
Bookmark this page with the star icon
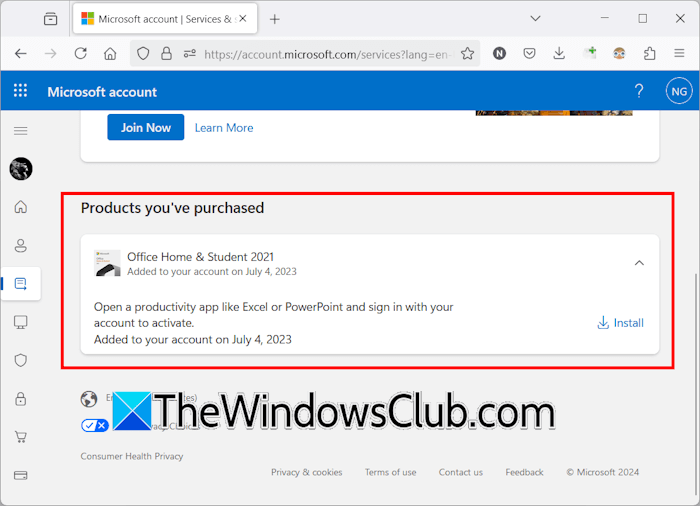[467, 54]
